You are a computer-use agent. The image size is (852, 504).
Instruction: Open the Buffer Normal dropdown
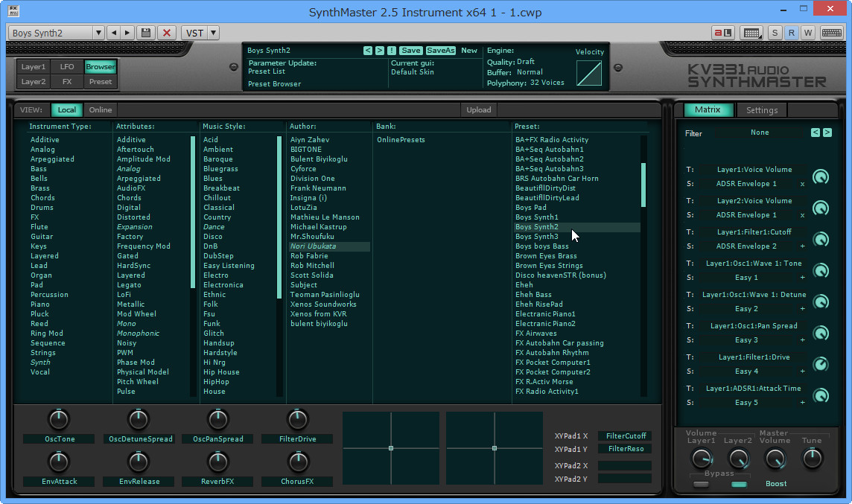pyautogui.click(x=530, y=72)
